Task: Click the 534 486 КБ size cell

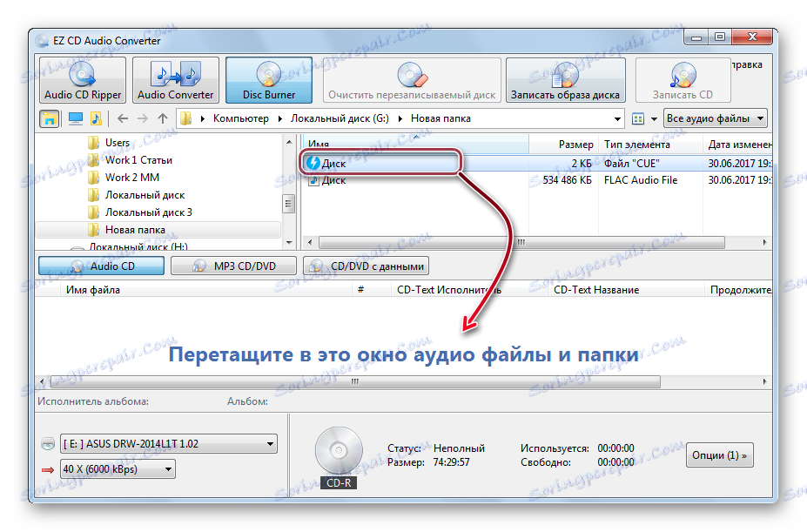Action: 567,180
